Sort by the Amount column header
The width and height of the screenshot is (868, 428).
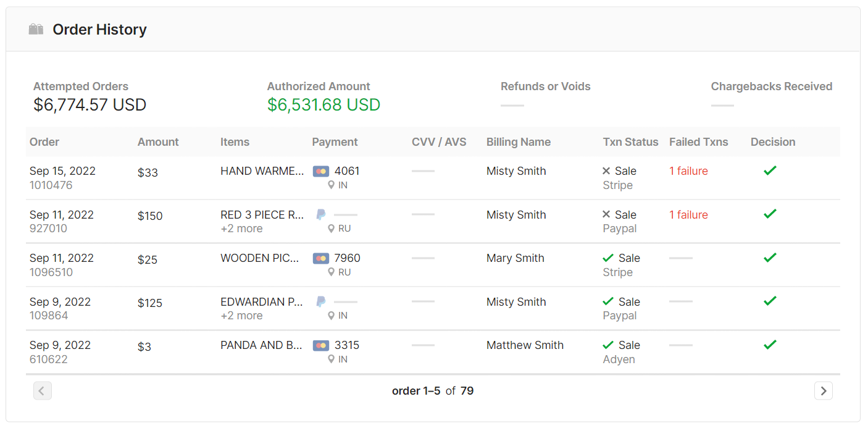pyautogui.click(x=158, y=142)
